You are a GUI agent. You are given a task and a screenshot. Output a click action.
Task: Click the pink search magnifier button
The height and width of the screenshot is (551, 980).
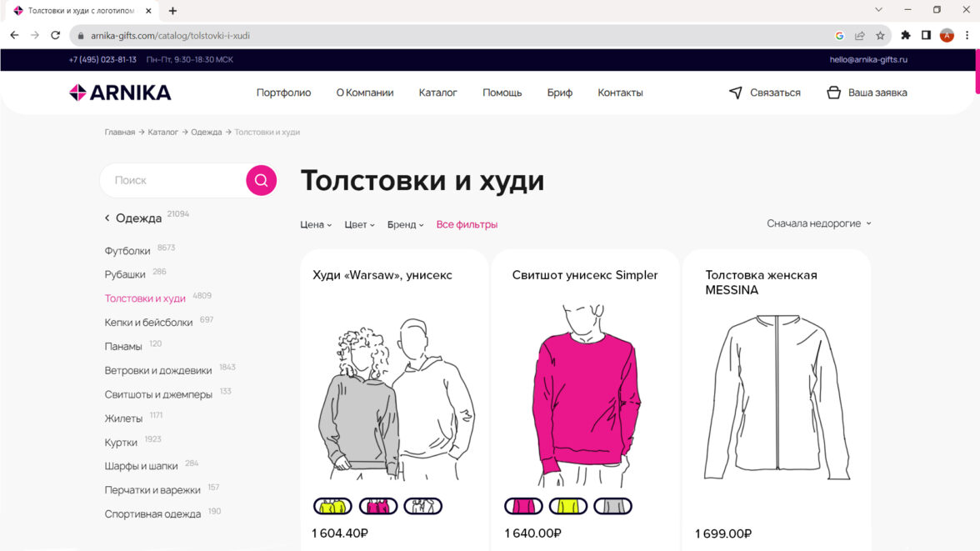[262, 180]
